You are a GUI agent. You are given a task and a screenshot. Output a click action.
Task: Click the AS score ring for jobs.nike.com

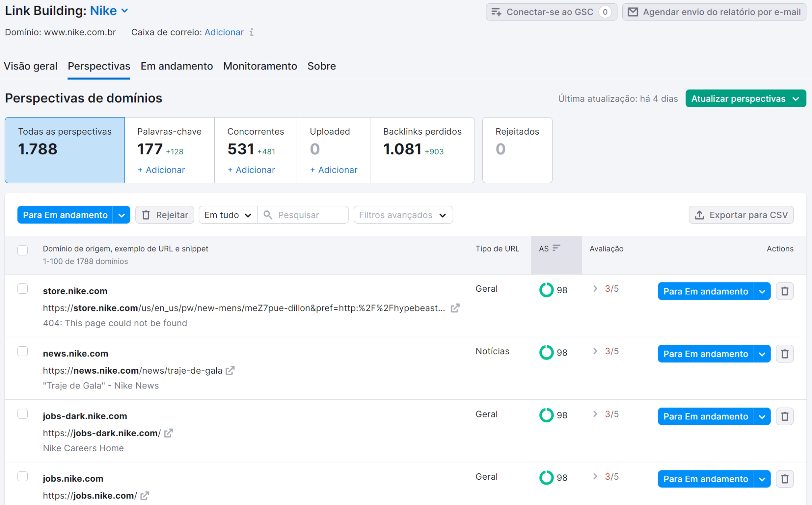point(546,478)
